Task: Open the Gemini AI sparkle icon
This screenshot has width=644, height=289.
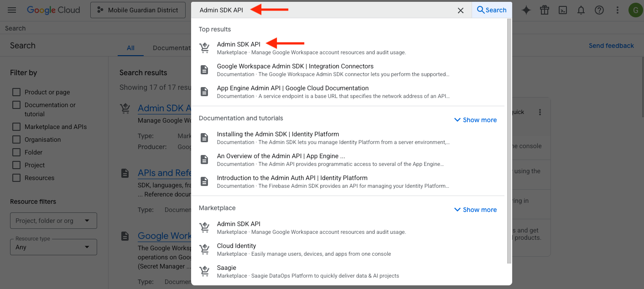Action: (x=526, y=10)
